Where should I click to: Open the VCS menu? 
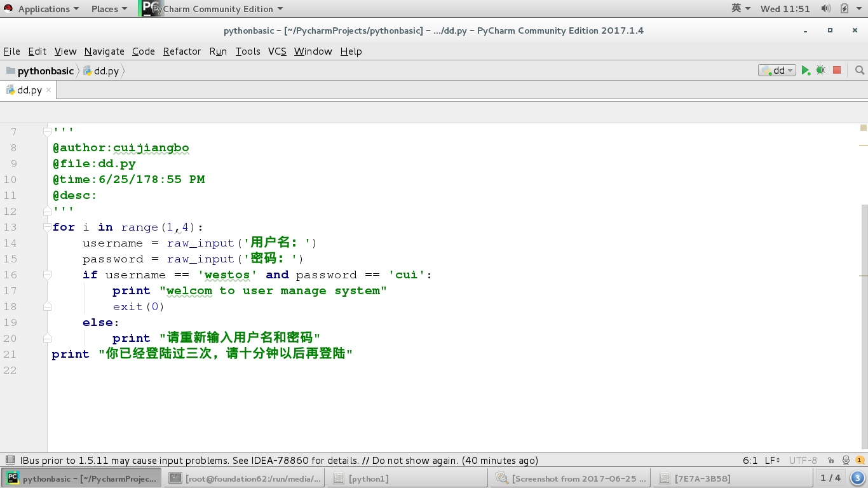277,51
